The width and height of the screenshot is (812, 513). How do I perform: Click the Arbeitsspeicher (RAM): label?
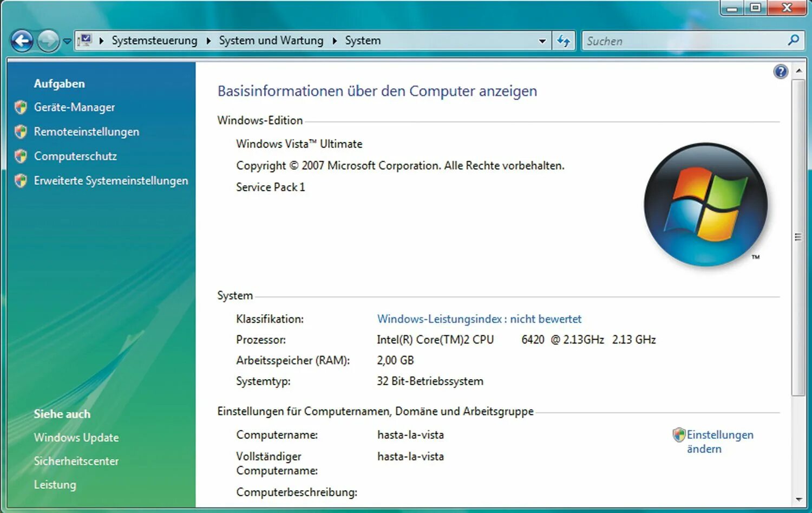pyautogui.click(x=293, y=360)
